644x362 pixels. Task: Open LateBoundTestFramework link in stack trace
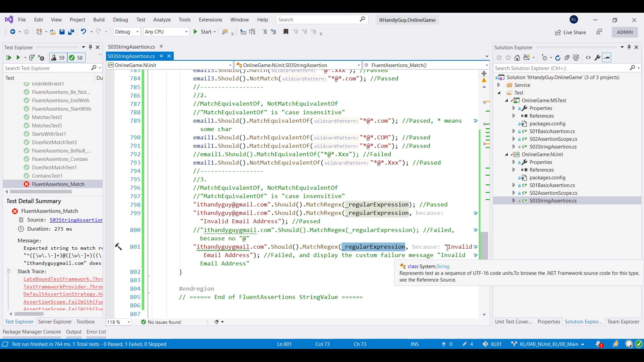coord(63,279)
